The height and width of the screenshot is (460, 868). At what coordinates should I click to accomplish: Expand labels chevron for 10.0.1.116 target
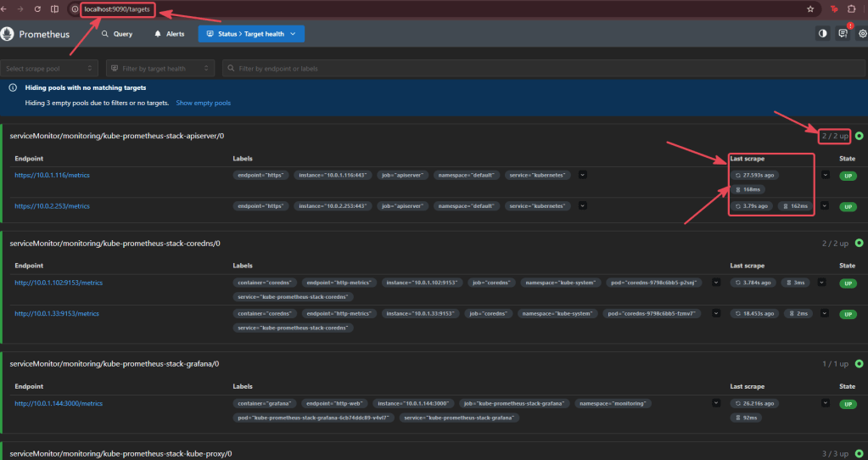tap(582, 175)
